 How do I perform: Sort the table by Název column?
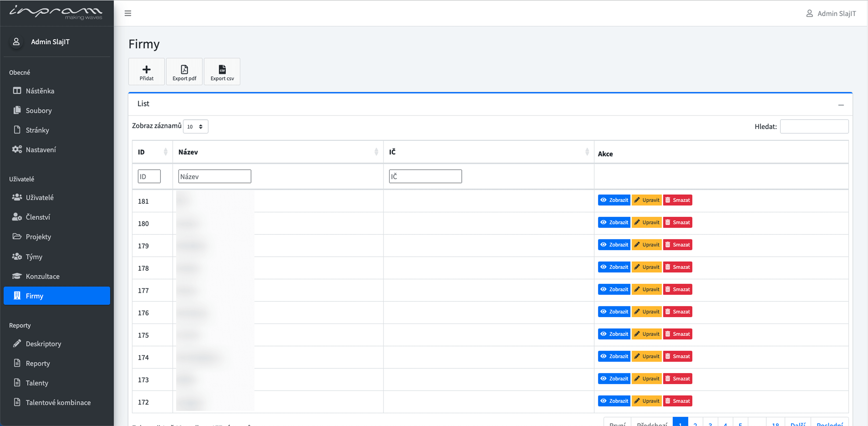(278, 152)
